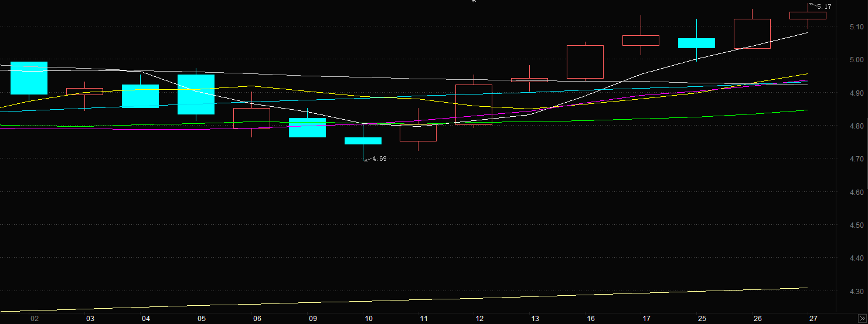Click the 4.80 price axis label
The width and height of the screenshot is (868, 324).
[x=856, y=126]
